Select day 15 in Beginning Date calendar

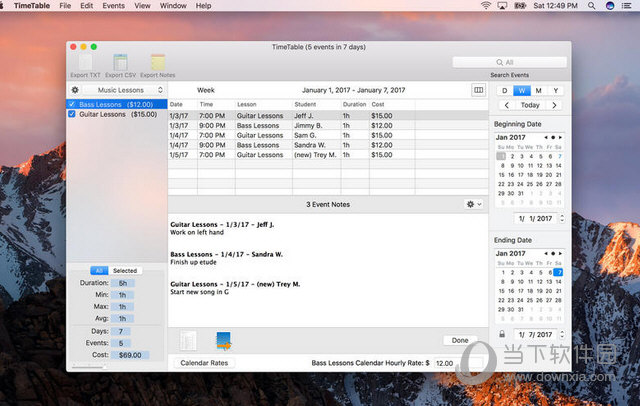pyautogui.click(x=501, y=175)
